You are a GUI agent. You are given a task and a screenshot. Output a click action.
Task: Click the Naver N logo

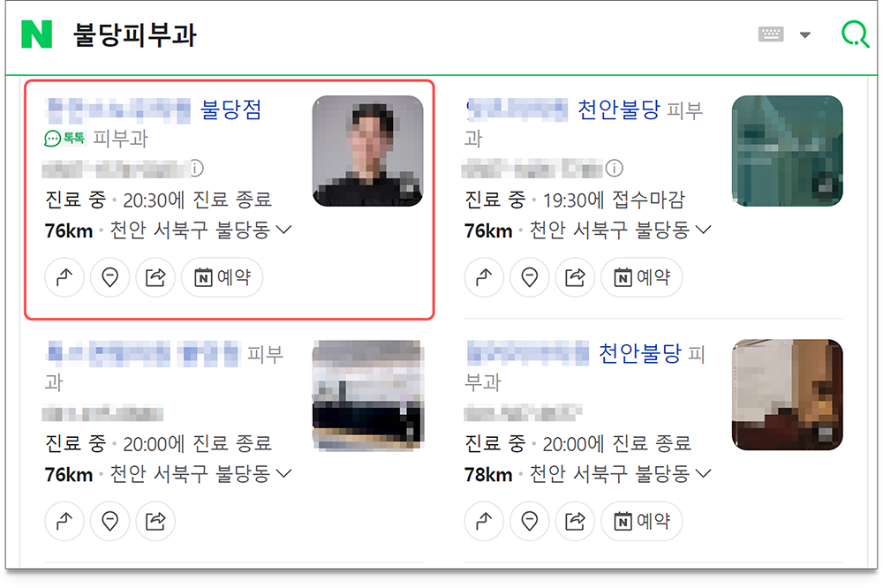(x=36, y=34)
